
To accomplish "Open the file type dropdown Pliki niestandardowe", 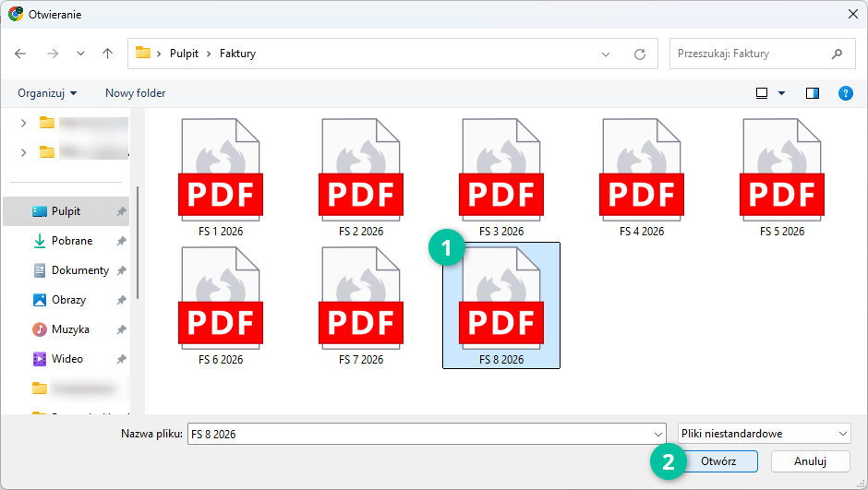I will [x=763, y=433].
